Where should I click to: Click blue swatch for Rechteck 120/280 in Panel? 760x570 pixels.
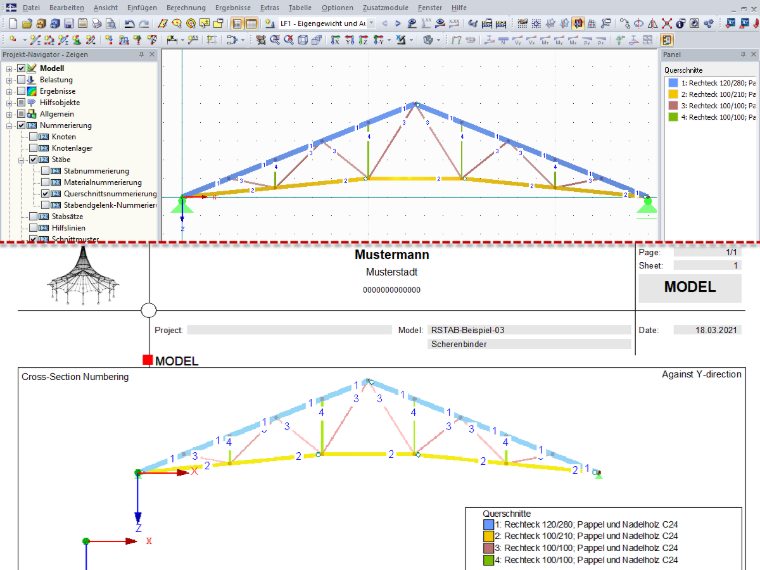[x=673, y=83]
